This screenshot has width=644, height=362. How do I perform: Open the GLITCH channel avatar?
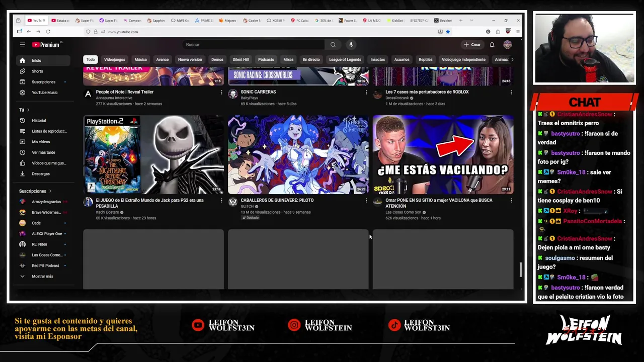233,202
